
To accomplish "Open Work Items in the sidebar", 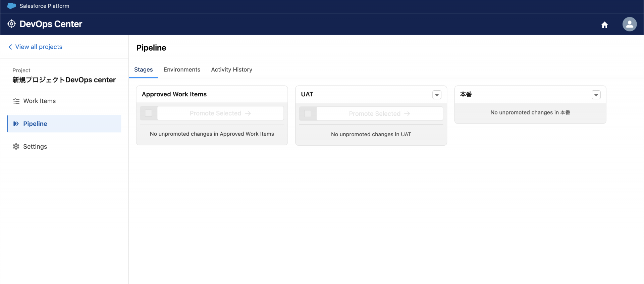I will tap(64, 101).
